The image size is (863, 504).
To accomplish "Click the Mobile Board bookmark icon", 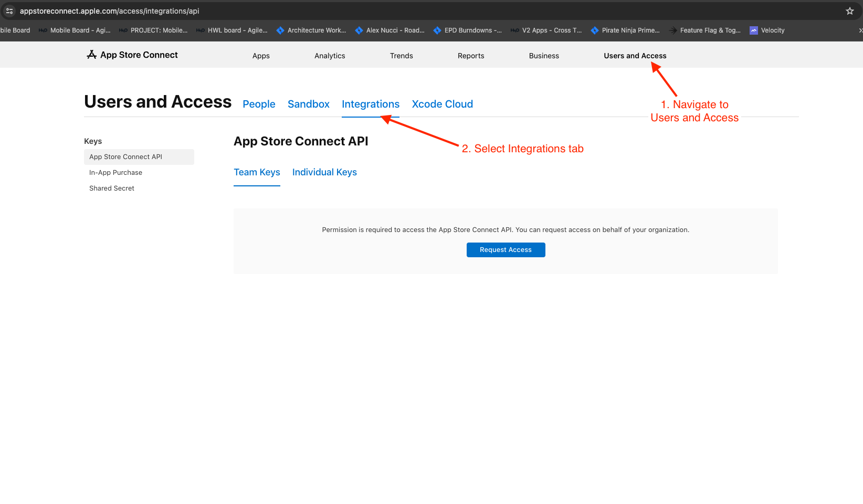I will coord(43,30).
